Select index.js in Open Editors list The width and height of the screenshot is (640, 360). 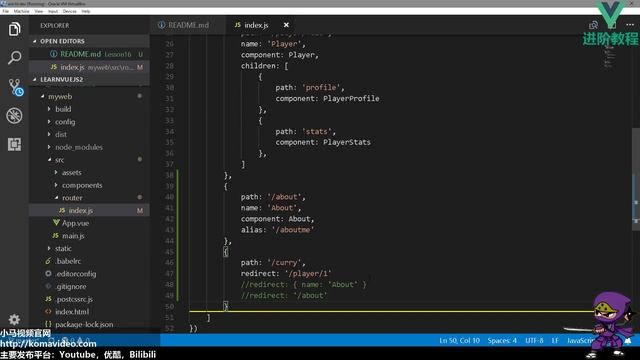89,67
